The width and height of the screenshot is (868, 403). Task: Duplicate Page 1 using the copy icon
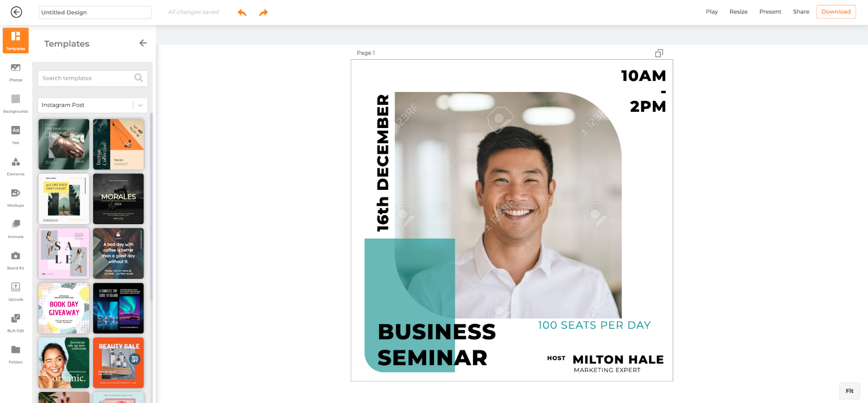(659, 53)
